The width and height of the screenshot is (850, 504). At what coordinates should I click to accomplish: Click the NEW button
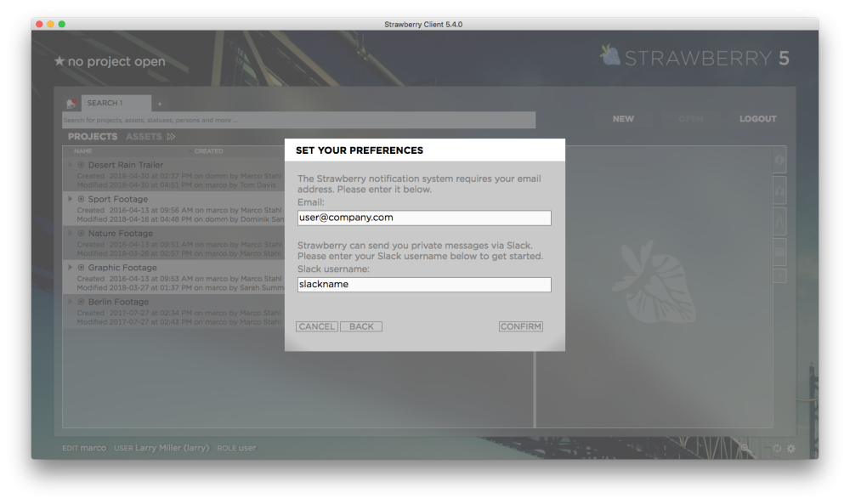pos(623,119)
